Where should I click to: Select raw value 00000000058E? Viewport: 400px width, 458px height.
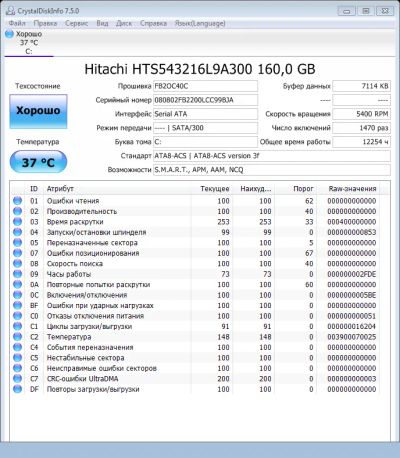(352, 295)
